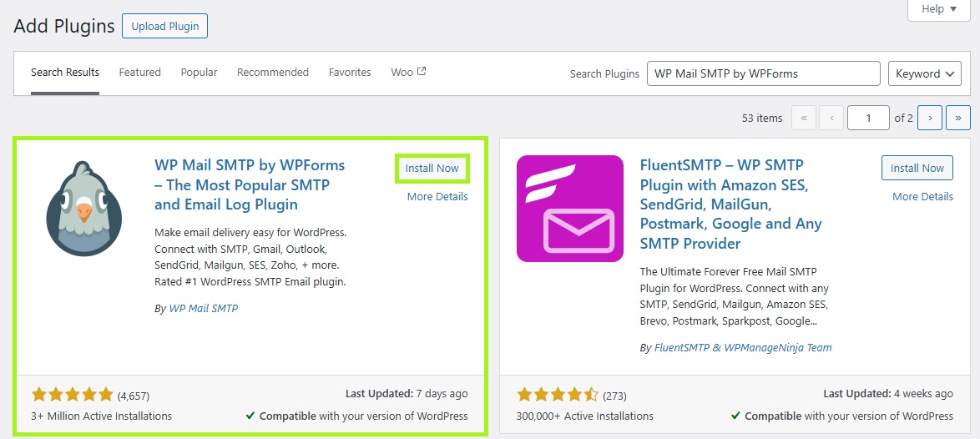Click the FluentSMTP magenta envelope logo
The width and height of the screenshot is (980, 439).
pyautogui.click(x=570, y=209)
